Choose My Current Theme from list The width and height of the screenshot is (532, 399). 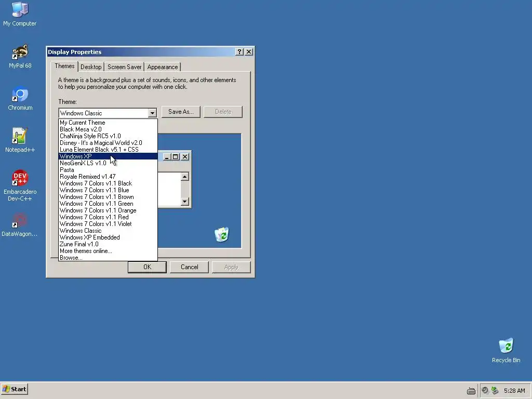[108, 123]
